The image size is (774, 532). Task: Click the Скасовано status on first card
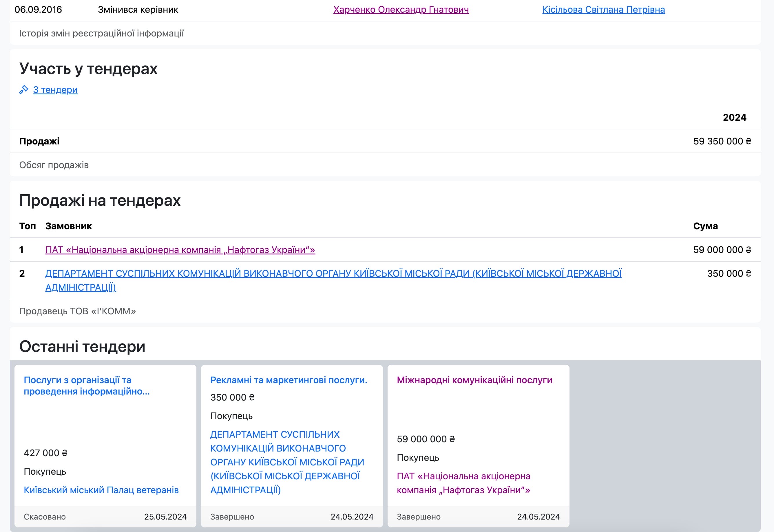tap(45, 517)
